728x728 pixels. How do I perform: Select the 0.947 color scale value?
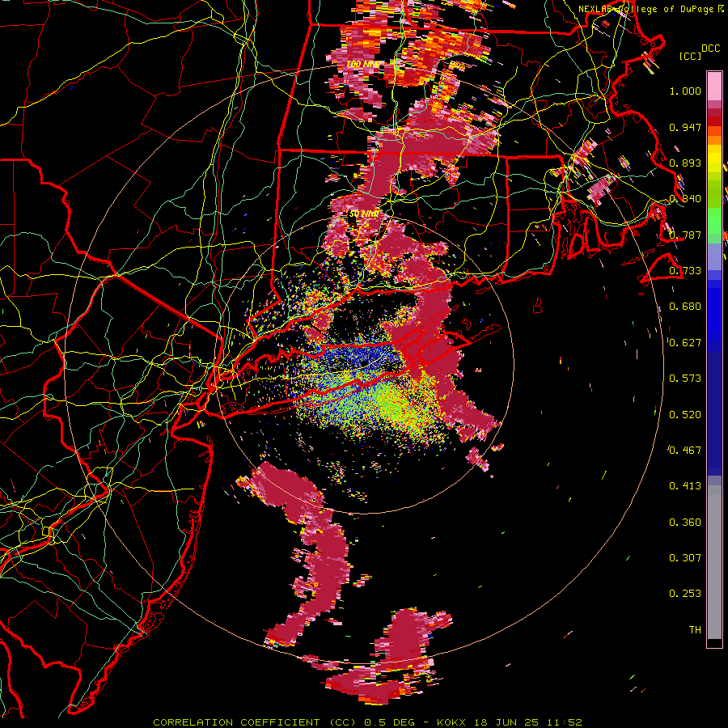(685, 127)
